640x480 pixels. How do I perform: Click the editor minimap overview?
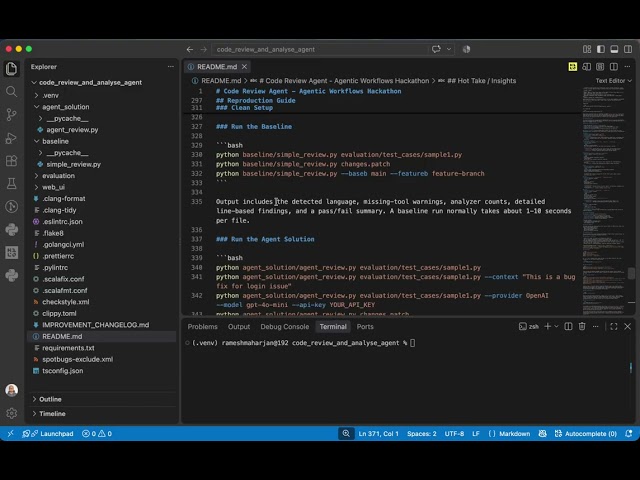[603, 200]
